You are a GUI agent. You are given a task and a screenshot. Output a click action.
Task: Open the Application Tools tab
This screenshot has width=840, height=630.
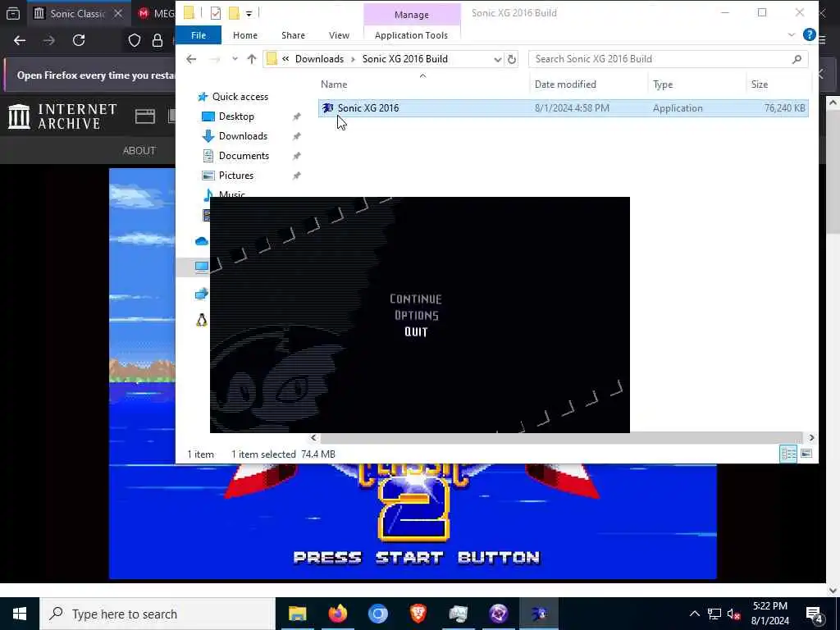(411, 35)
